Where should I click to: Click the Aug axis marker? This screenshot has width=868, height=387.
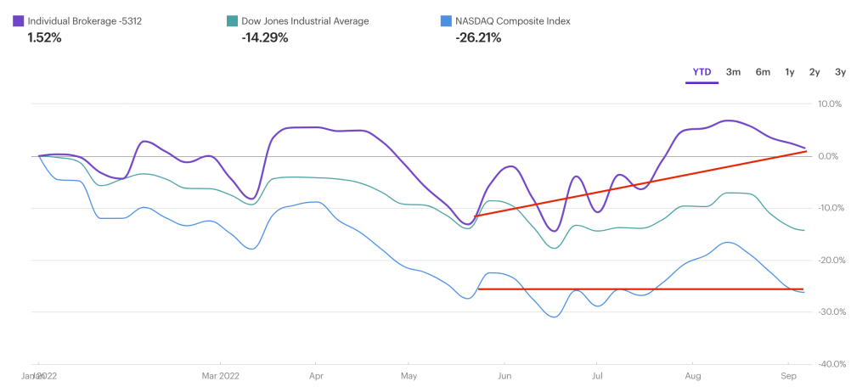pos(693,374)
